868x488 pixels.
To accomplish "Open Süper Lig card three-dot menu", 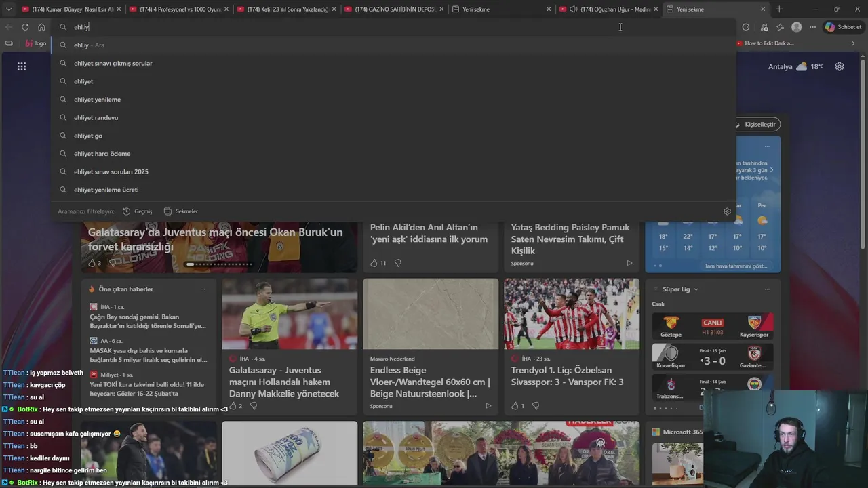I will pyautogui.click(x=767, y=289).
